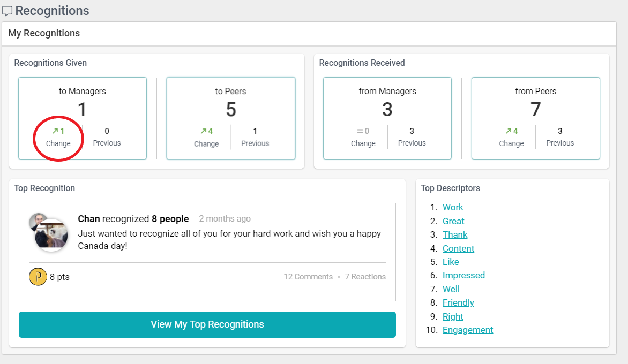Click the My Recognitions panel header
Screen dimensions: 628x364
pos(44,33)
